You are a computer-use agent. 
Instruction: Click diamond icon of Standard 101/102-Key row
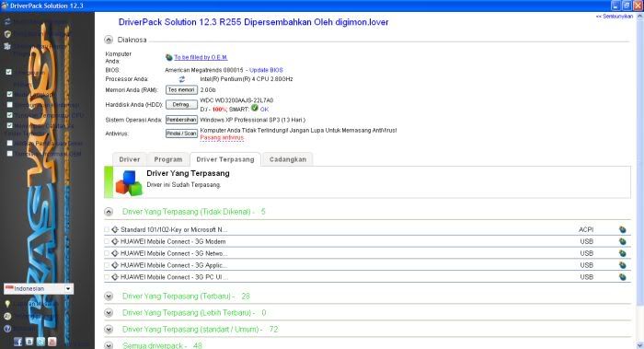point(115,229)
